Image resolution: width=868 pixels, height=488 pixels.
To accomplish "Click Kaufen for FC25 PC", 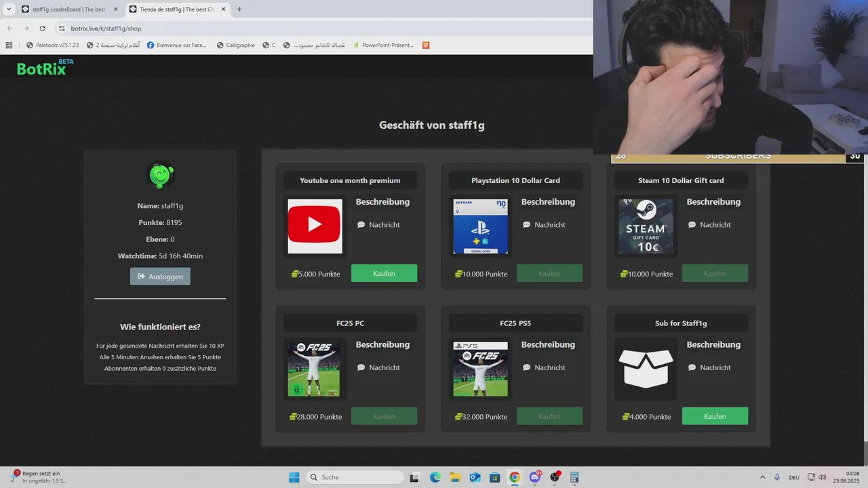I will (384, 416).
